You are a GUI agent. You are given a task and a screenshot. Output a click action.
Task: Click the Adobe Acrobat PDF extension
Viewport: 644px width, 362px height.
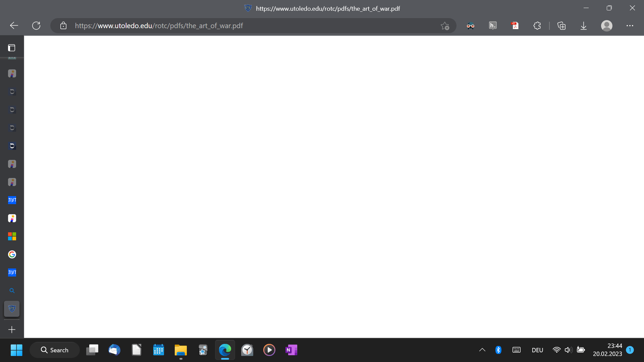[x=515, y=25]
